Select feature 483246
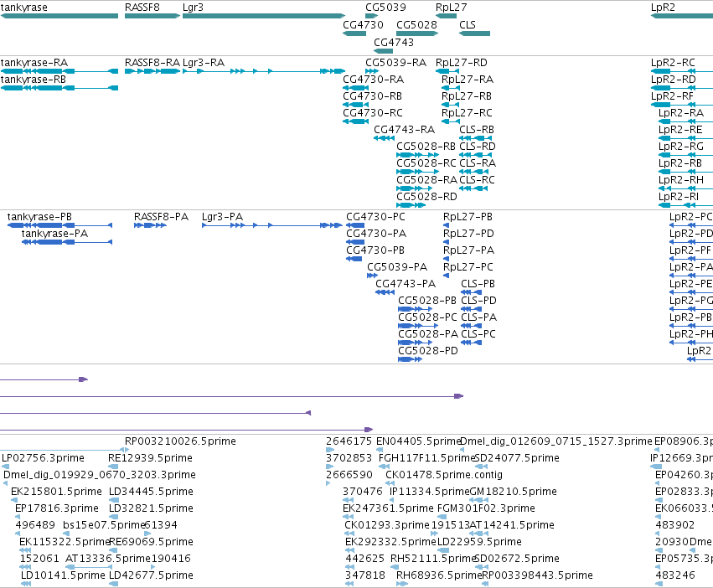The height and width of the screenshot is (588, 713). [674, 575]
